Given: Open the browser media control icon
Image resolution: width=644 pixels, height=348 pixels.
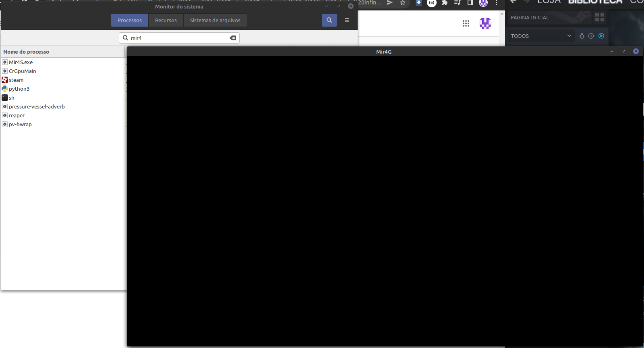Looking at the screenshot, I should pos(458,3).
